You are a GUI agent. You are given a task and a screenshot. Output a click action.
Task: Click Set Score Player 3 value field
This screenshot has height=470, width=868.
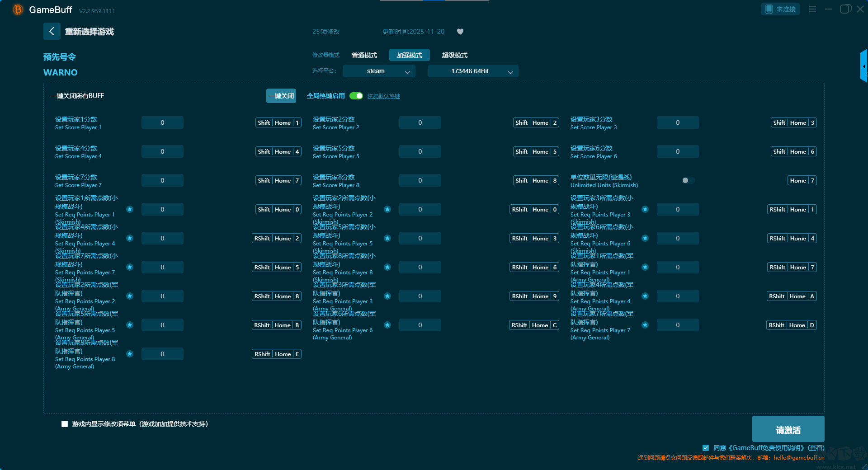click(x=678, y=122)
